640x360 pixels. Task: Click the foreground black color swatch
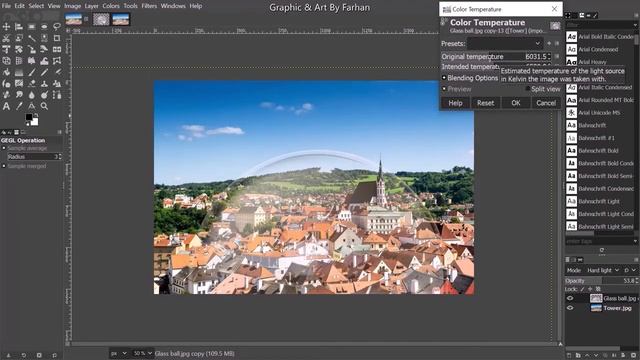[29, 117]
